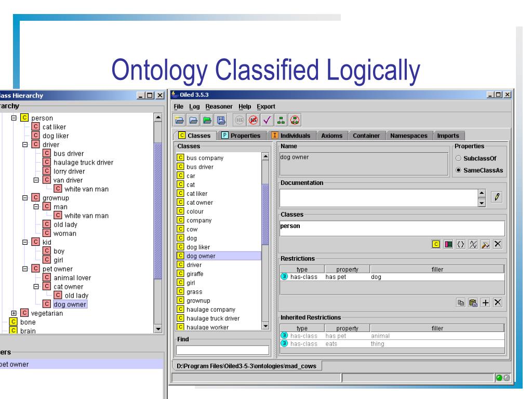
Task: Select the Classes tab
Action: click(x=195, y=136)
